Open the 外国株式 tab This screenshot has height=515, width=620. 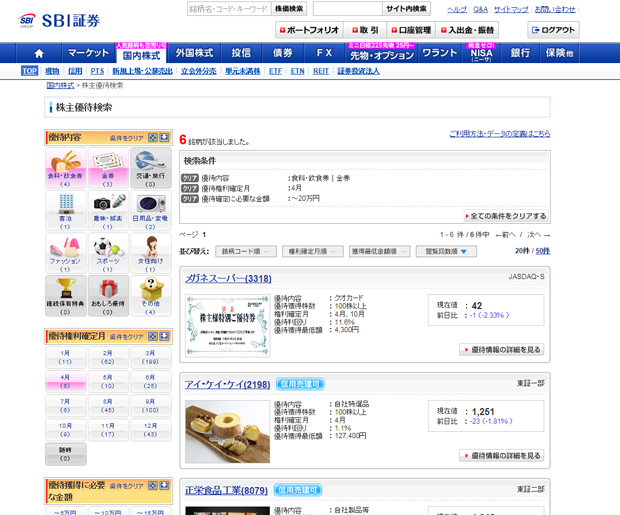click(194, 53)
